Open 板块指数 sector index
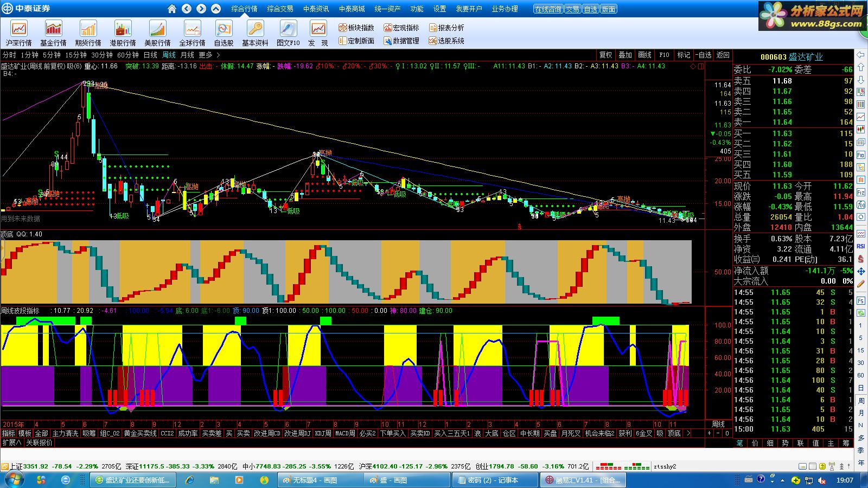Viewport: 868px width, 488px height. coord(356,28)
